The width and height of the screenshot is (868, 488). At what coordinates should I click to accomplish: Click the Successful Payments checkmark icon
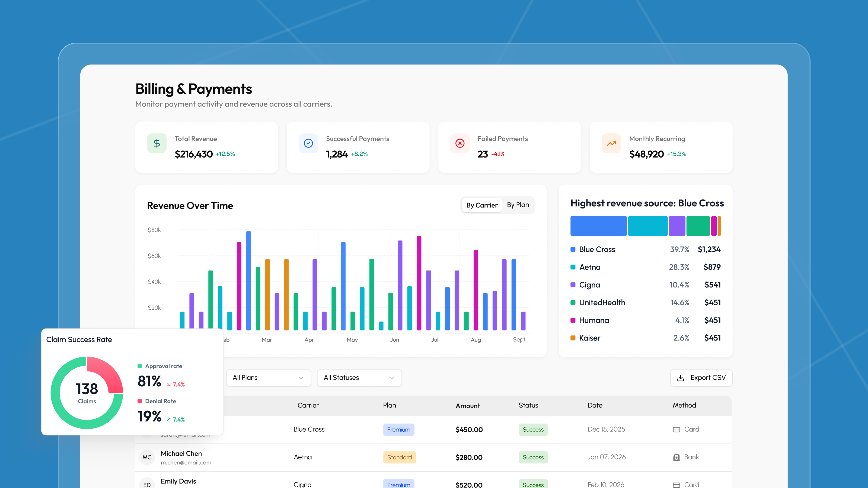[x=308, y=143]
